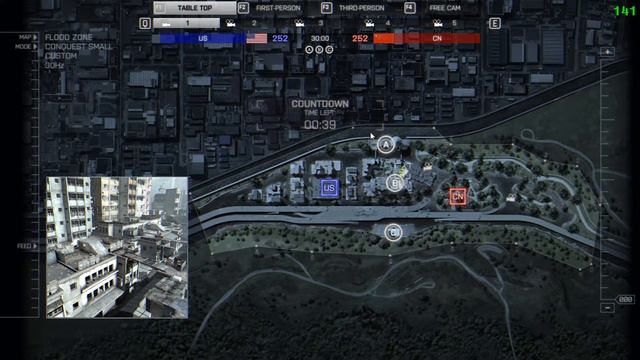Click the China flag icon
Image resolution: width=640 pixels, height=360 pixels.
384,38
